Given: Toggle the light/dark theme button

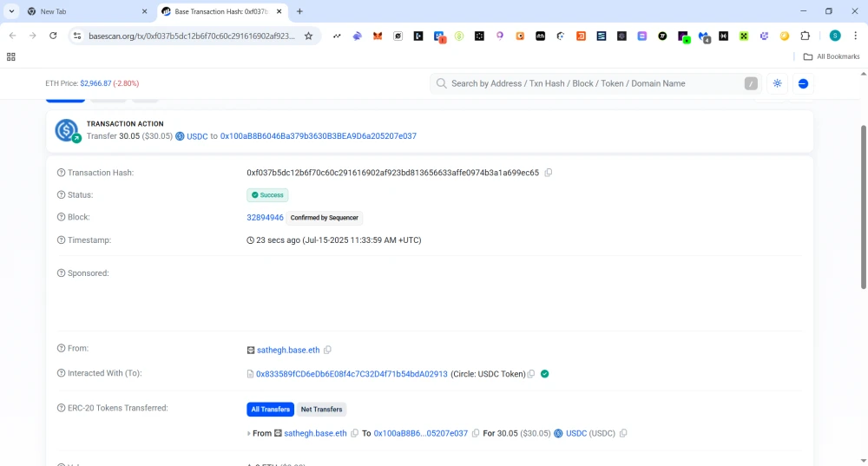Looking at the screenshot, I should (777, 83).
